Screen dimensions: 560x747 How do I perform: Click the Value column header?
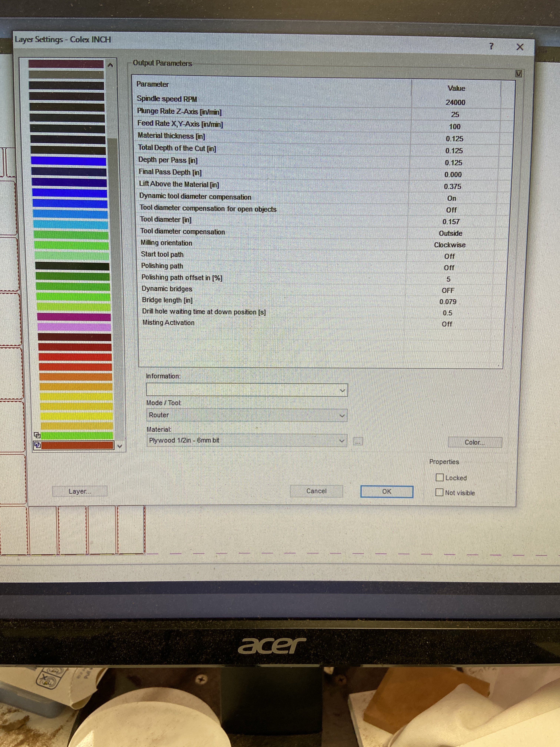(456, 88)
